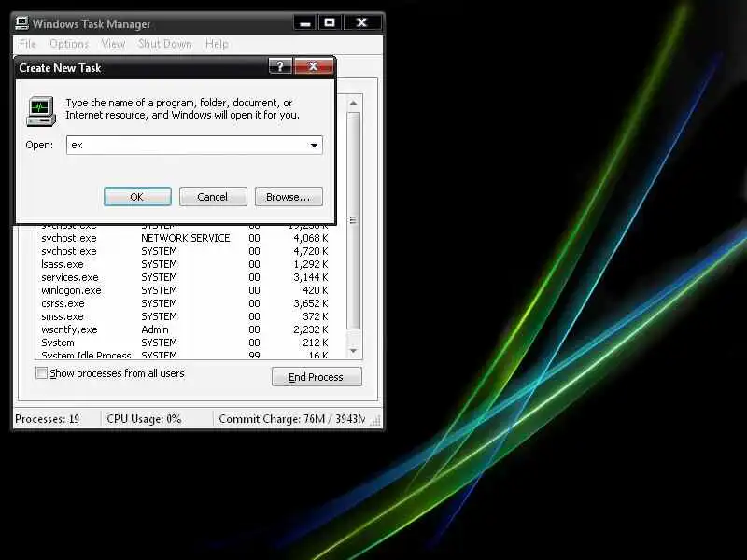
Task: Click the Task Manager title bar icon
Action: point(21,22)
